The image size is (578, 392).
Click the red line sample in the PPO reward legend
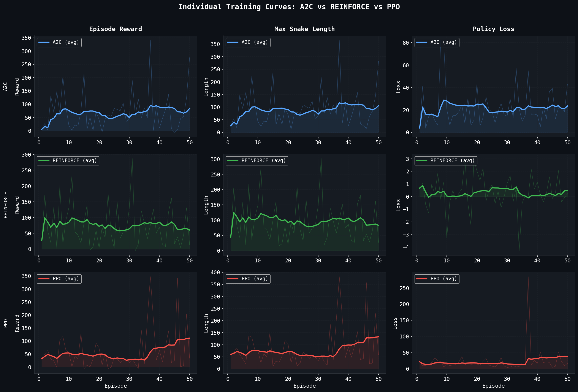coord(44,279)
